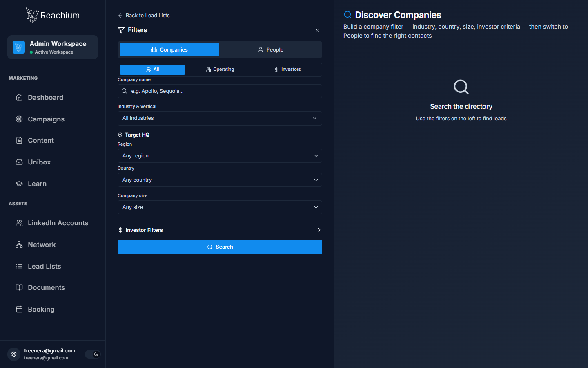Focus the Company name input field
The image size is (588, 368).
[220, 91]
